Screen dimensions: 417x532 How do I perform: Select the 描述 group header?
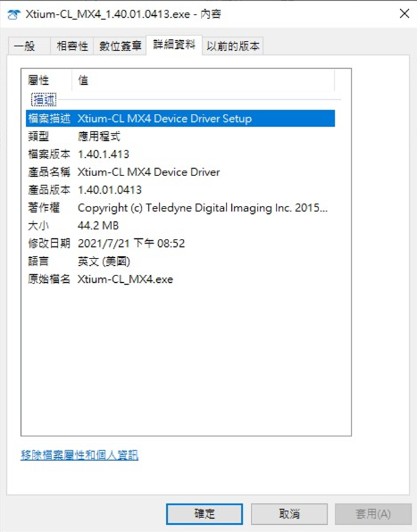44,100
